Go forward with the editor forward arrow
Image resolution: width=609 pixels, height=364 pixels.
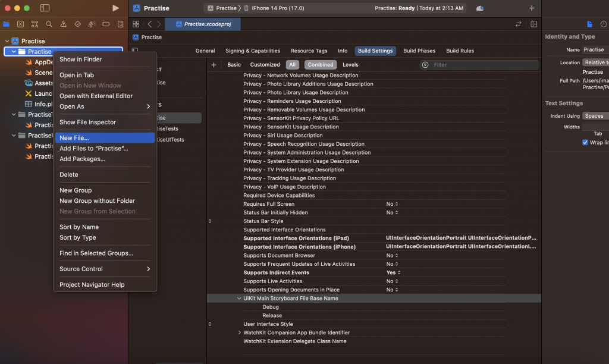[x=159, y=24]
